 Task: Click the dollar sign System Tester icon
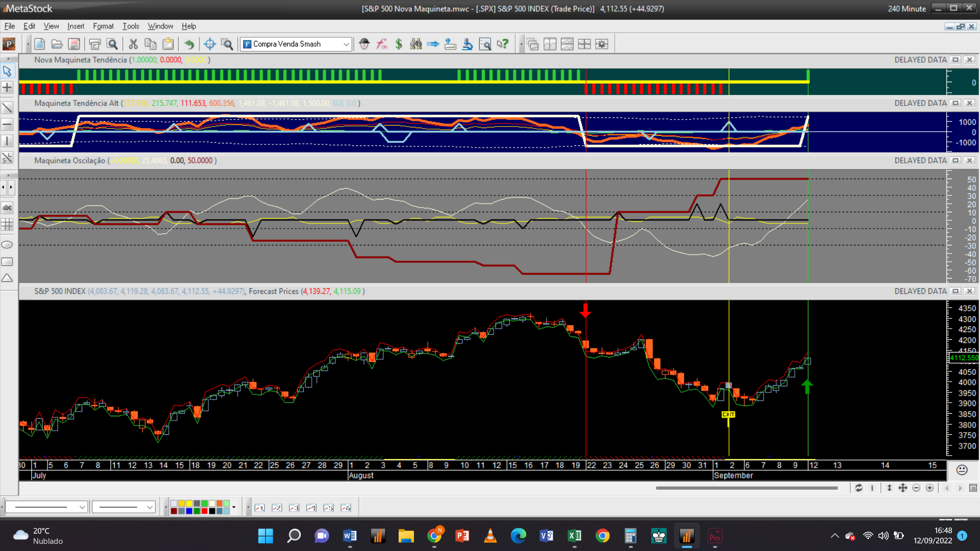[x=399, y=44]
